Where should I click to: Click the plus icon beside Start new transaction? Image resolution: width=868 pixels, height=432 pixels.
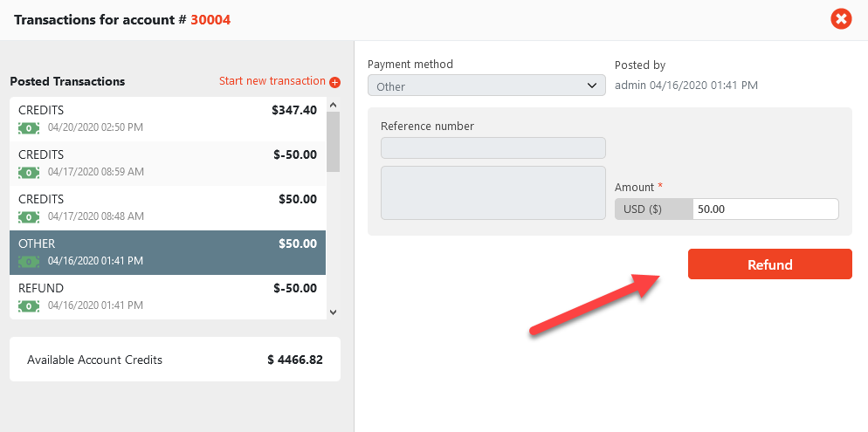coord(334,82)
